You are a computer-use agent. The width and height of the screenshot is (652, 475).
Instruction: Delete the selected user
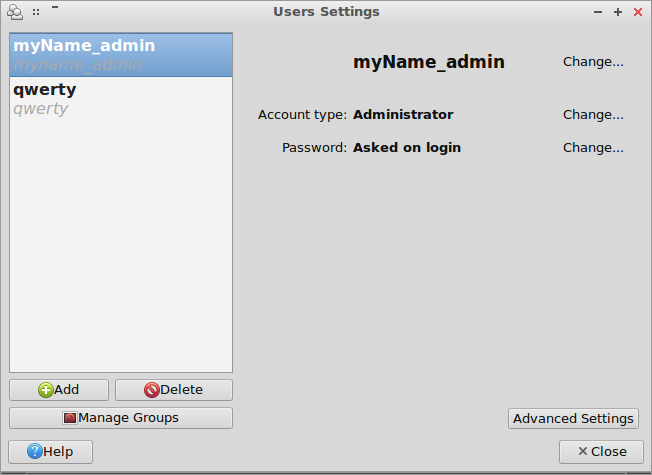click(x=174, y=390)
